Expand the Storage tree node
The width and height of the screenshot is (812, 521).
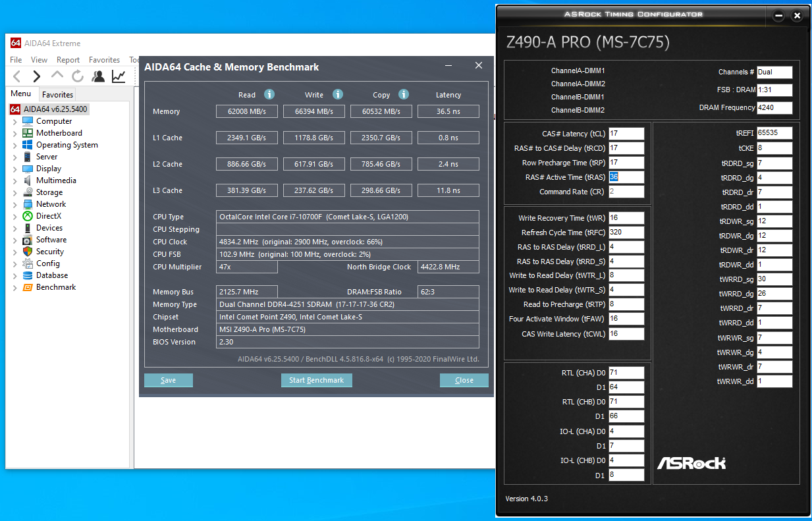[15, 192]
